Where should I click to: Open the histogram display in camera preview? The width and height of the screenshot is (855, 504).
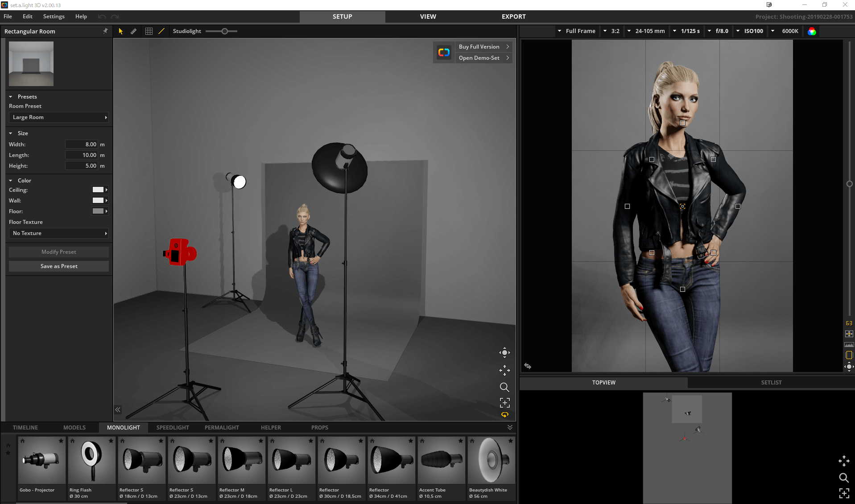(849, 345)
